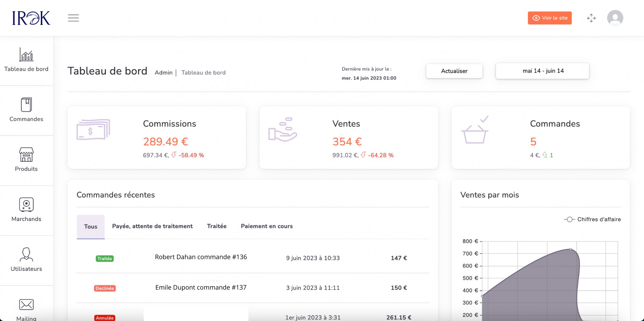644x321 pixels.
Task: Click the Tableau de bord breadcrumb link
Action: coord(203,73)
